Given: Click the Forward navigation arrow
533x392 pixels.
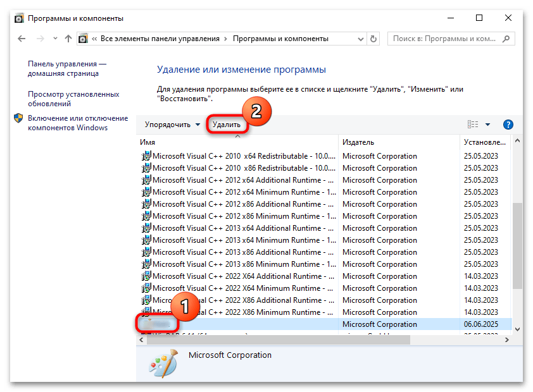Looking at the screenshot, I should pos(40,39).
